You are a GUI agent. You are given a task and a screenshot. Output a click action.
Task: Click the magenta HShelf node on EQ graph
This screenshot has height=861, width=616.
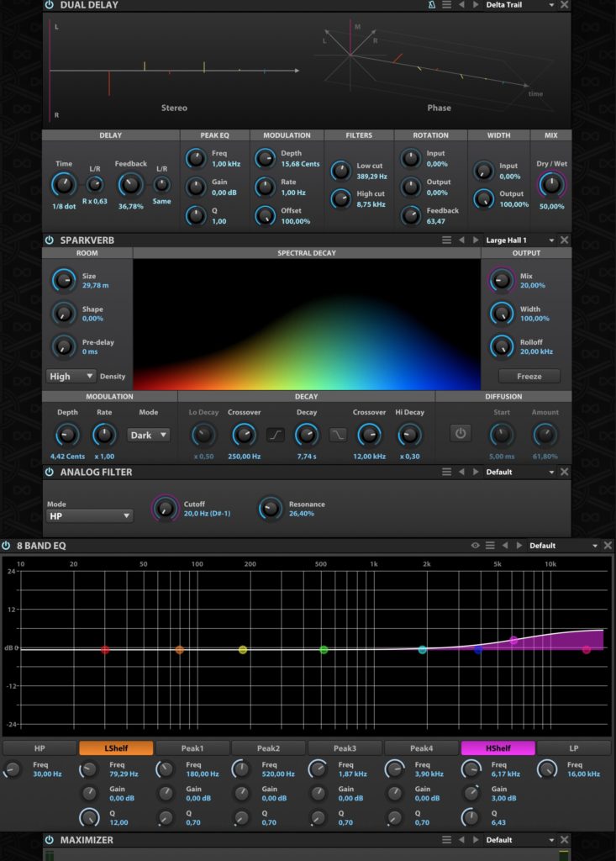point(513,640)
